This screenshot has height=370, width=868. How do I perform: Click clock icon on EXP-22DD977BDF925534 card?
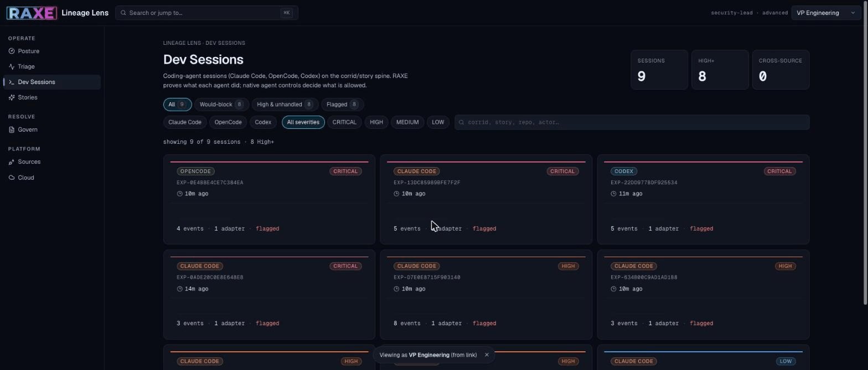[x=613, y=194]
